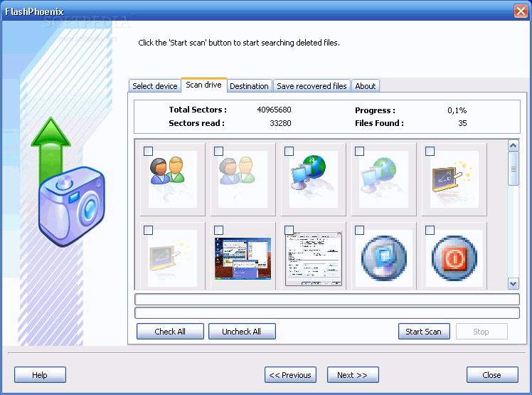The image size is (532, 395).
Task: Select the network globe computers thumbnail
Action: [x=314, y=179]
